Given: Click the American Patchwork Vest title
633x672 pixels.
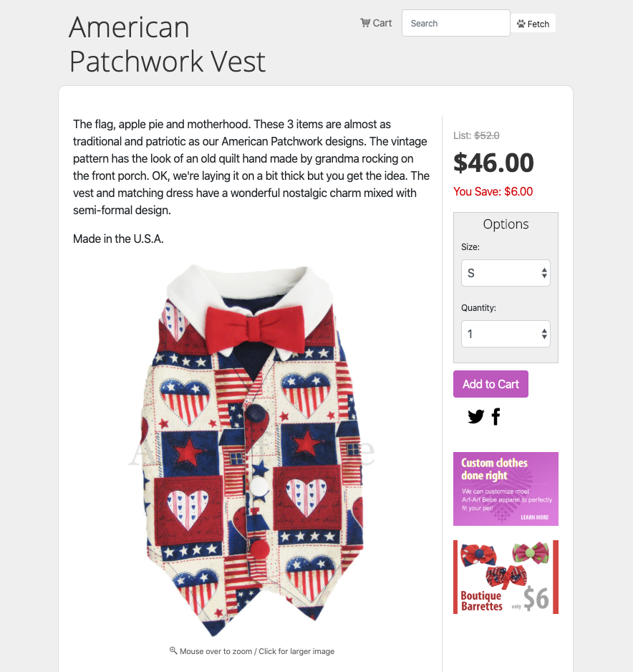Looking at the screenshot, I should pyautogui.click(x=168, y=44).
